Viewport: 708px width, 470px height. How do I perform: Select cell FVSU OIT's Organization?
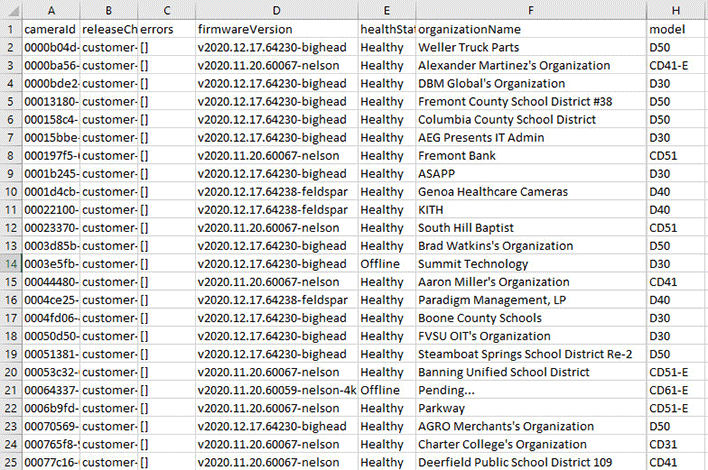531,336
